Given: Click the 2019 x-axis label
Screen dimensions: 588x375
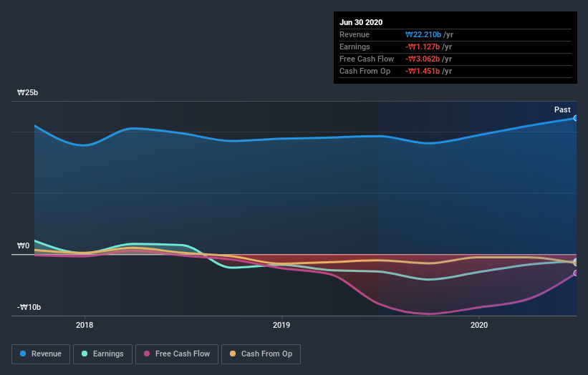Looking at the screenshot, I should pyautogui.click(x=281, y=325).
